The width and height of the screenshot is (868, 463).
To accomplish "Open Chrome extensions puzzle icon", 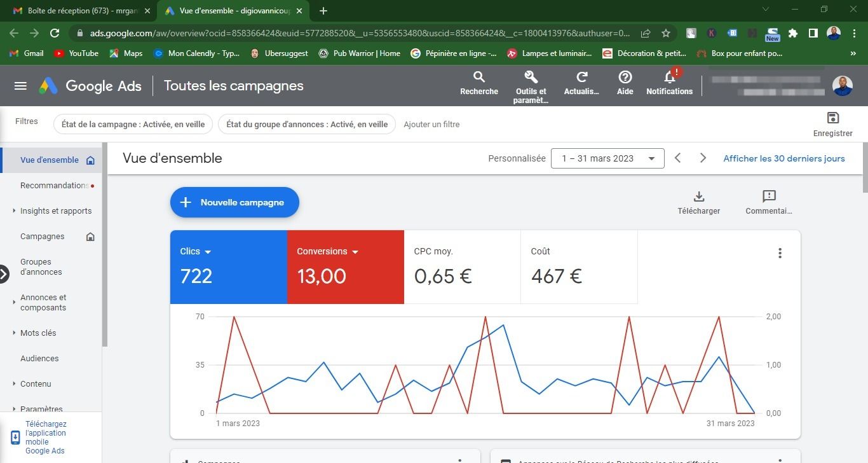I will click(x=793, y=33).
